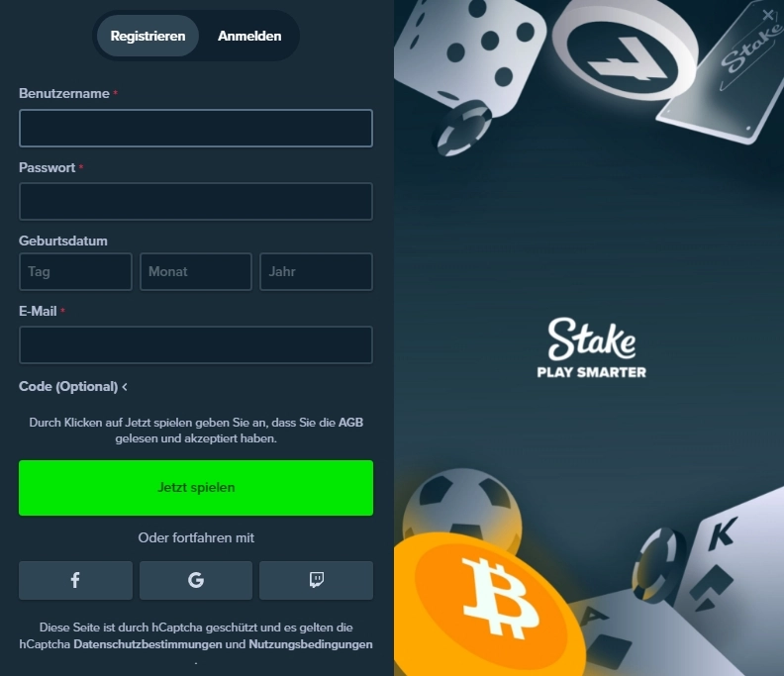This screenshot has width=784, height=676.
Task: Select the Jahr birth year field
Action: point(316,271)
